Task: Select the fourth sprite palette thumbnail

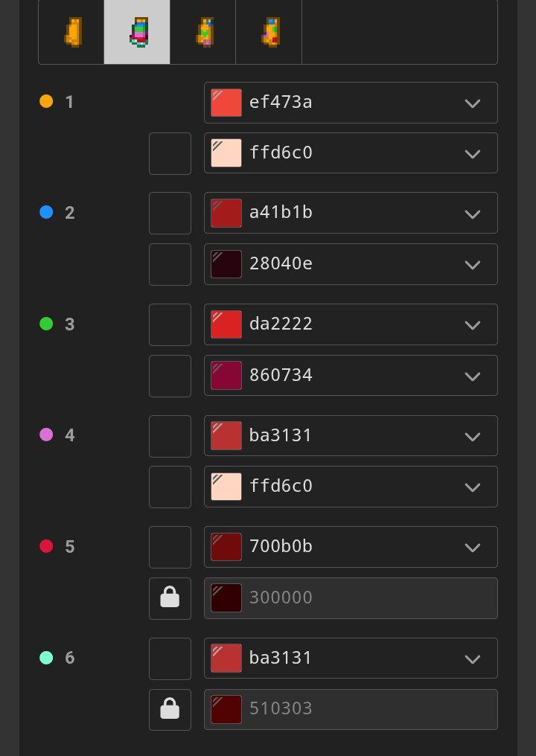Action: coord(269,32)
